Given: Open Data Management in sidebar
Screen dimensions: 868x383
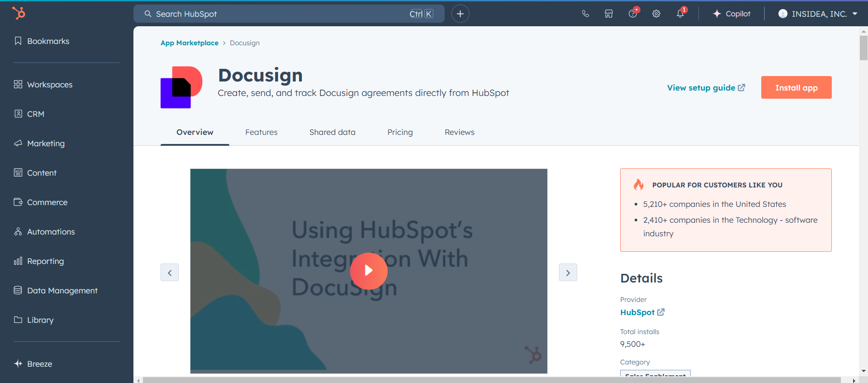Looking at the screenshot, I should pyautogui.click(x=56, y=291).
